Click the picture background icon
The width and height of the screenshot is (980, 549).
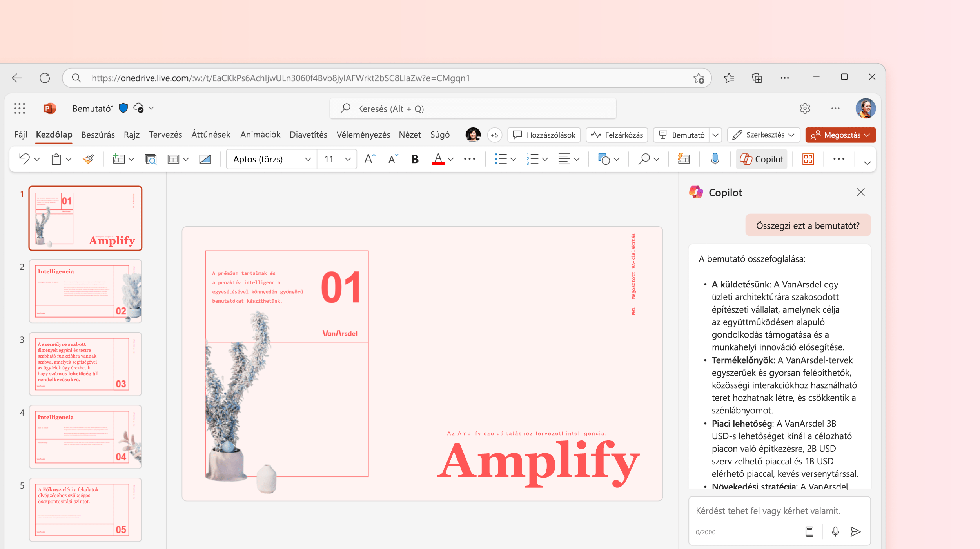(205, 159)
